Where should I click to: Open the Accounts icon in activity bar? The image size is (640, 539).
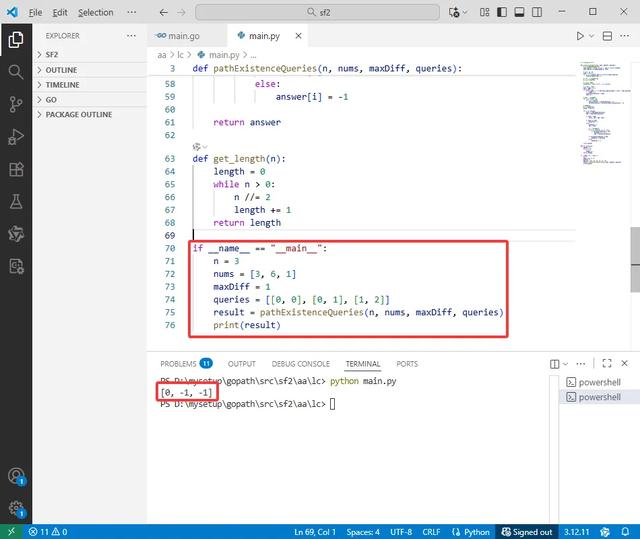[16, 477]
